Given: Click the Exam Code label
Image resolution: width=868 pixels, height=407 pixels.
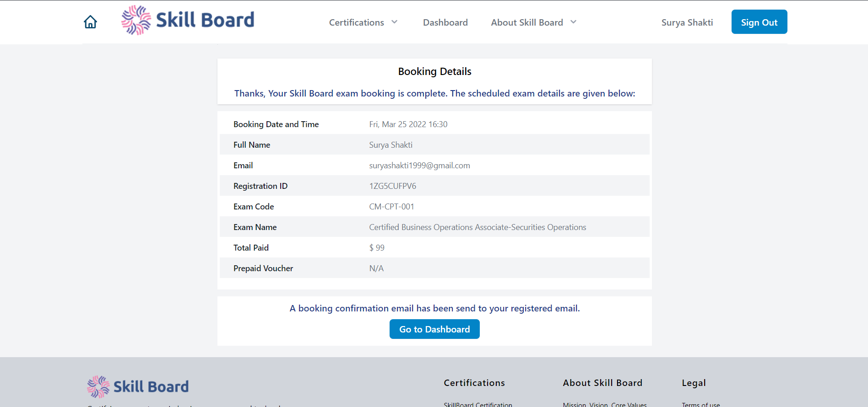Looking at the screenshot, I should 254,207.
